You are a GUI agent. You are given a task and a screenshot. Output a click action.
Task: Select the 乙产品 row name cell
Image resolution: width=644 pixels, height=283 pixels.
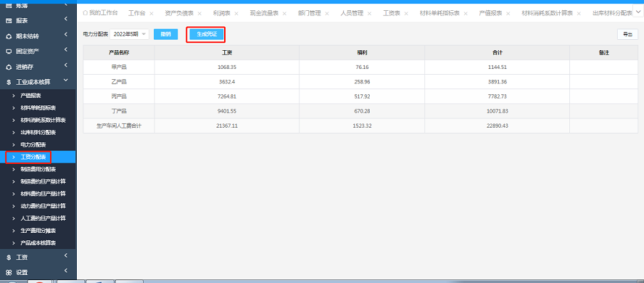[119, 82]
